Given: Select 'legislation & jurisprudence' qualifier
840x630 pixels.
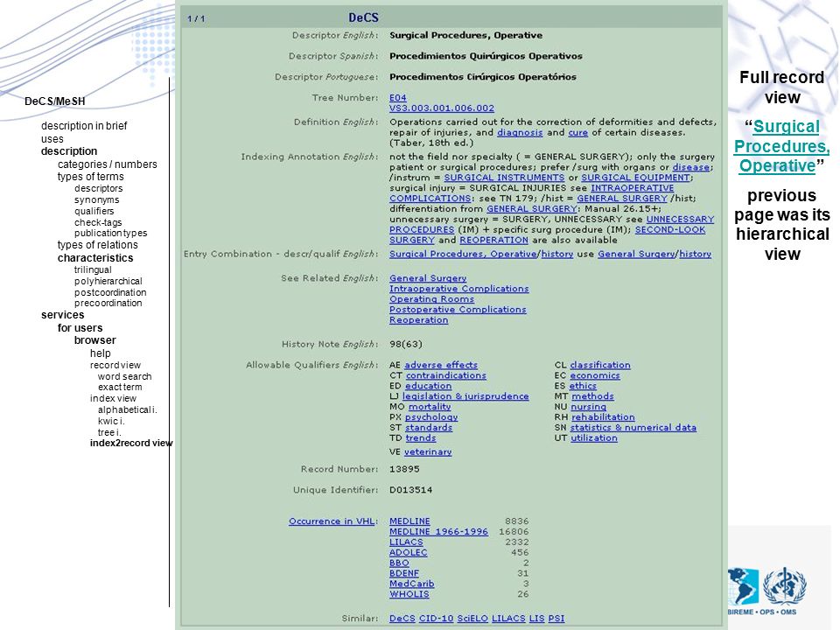Looking at the screenshot, I should point(465,396).
